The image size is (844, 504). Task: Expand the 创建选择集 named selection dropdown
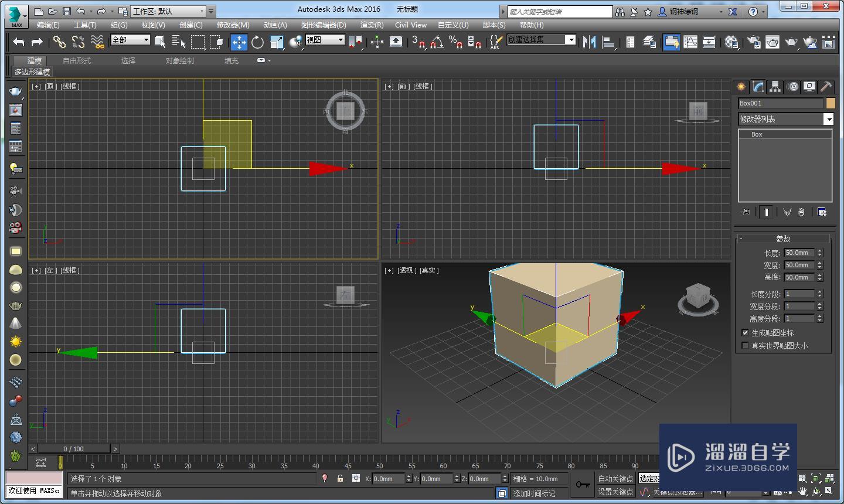pos(570,40)
